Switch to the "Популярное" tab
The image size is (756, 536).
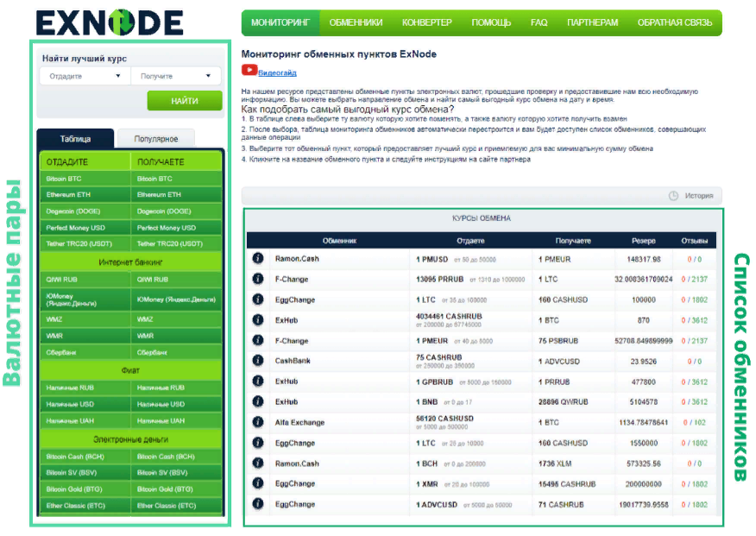(155, 139)
